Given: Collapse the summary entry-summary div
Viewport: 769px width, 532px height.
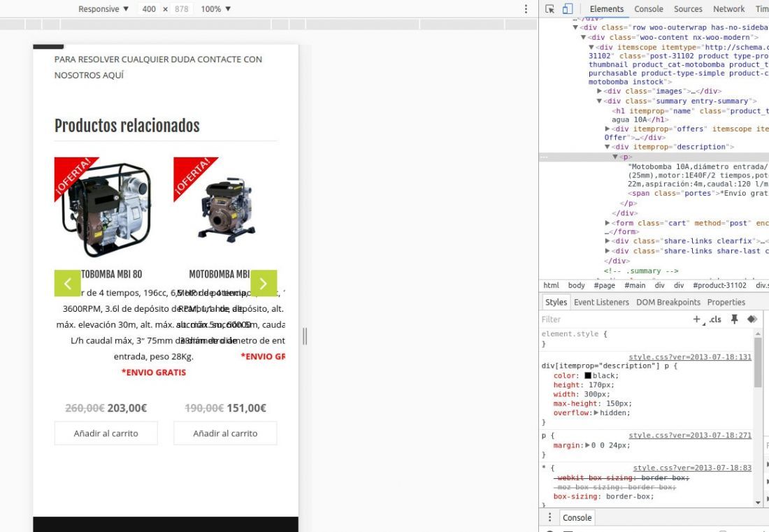Looking at the screenshot, I should pyautogui.click(x=599, y=101).
